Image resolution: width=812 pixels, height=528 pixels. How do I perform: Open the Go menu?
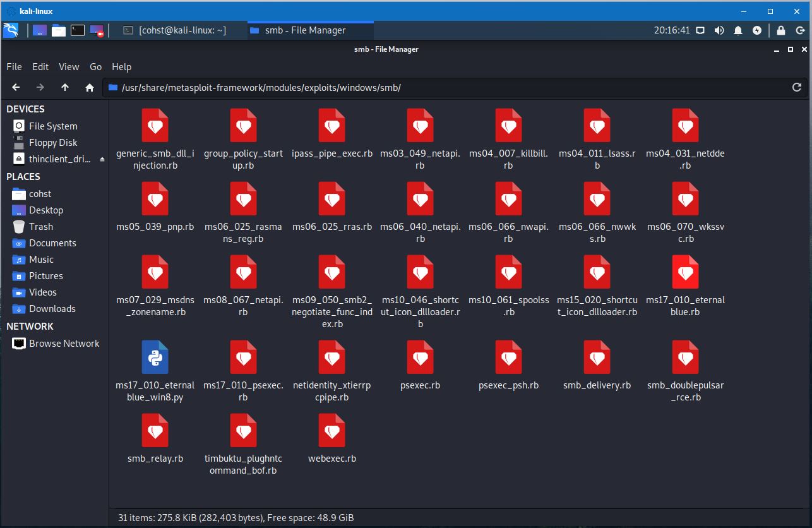[95, 67]
